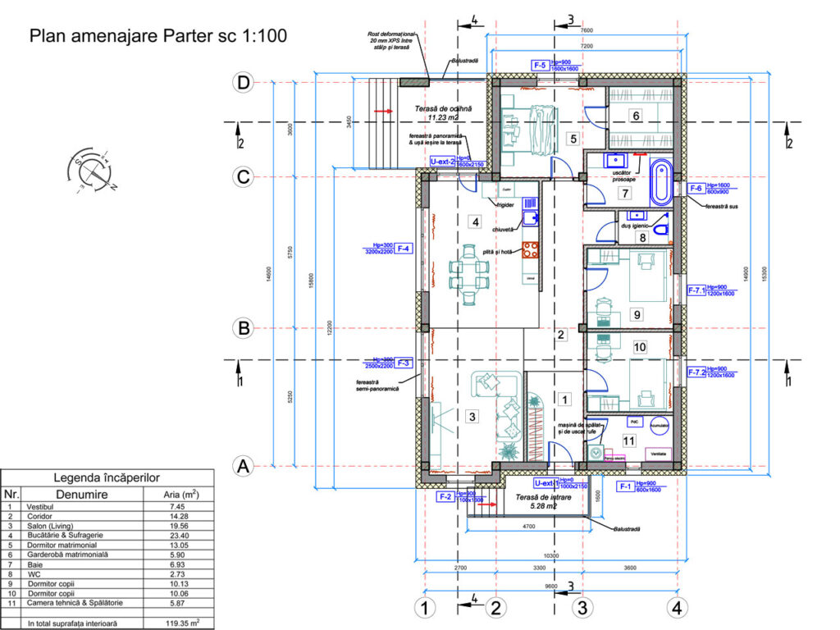Click grid axis bubble C
840x630 pixels.
tap(243, 176)
